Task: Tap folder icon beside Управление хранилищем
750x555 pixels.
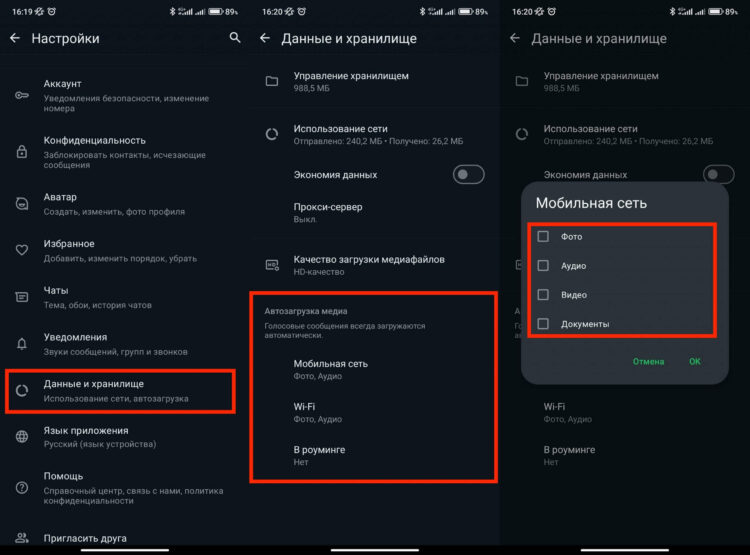Action: 271,81
